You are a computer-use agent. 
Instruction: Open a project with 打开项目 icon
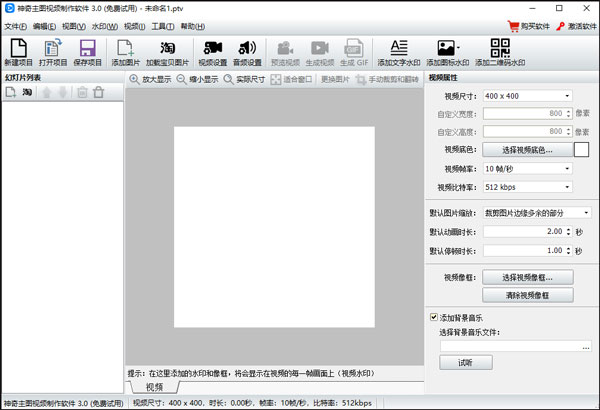(x=53, y=52)
